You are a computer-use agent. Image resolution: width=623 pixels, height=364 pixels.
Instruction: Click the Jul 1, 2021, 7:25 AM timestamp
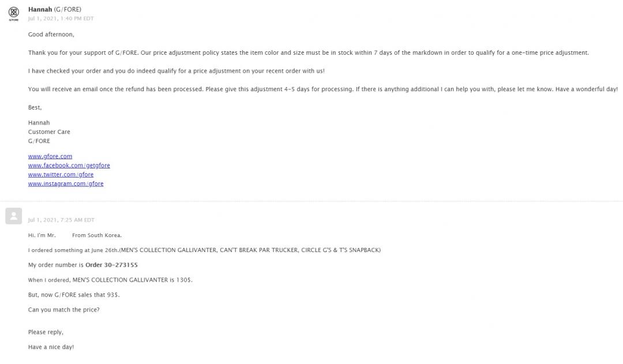tap(61, 220)
